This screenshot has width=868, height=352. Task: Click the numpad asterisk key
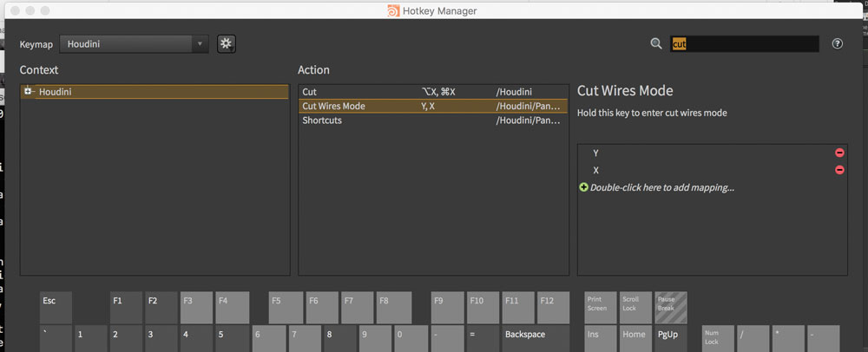(x=788, y=339)
